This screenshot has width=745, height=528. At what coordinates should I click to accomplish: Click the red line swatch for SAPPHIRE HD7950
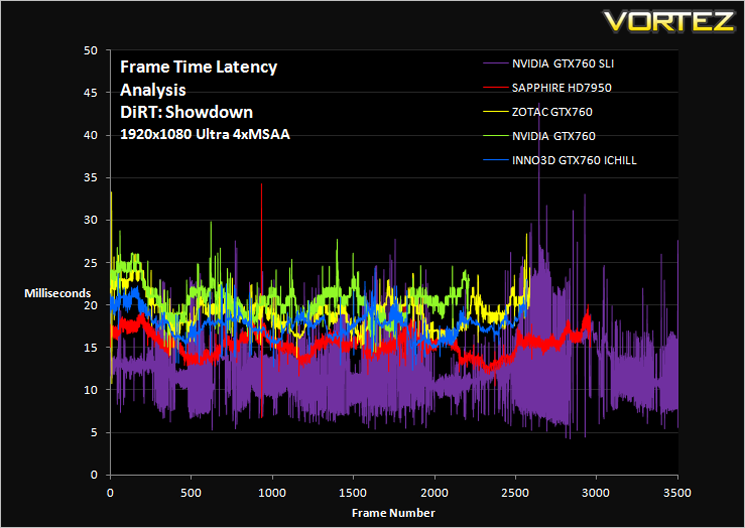click(496, 88)
